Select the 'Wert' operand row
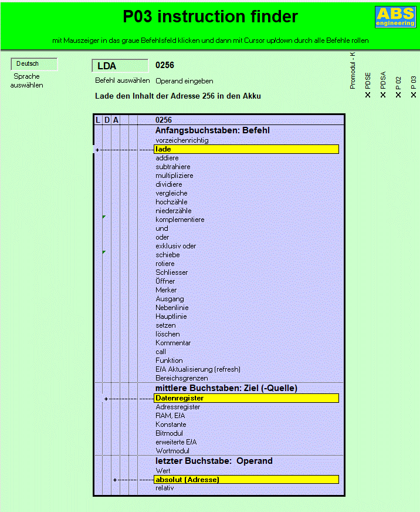This screenshot has width=420, height=512. click(163, 471)
